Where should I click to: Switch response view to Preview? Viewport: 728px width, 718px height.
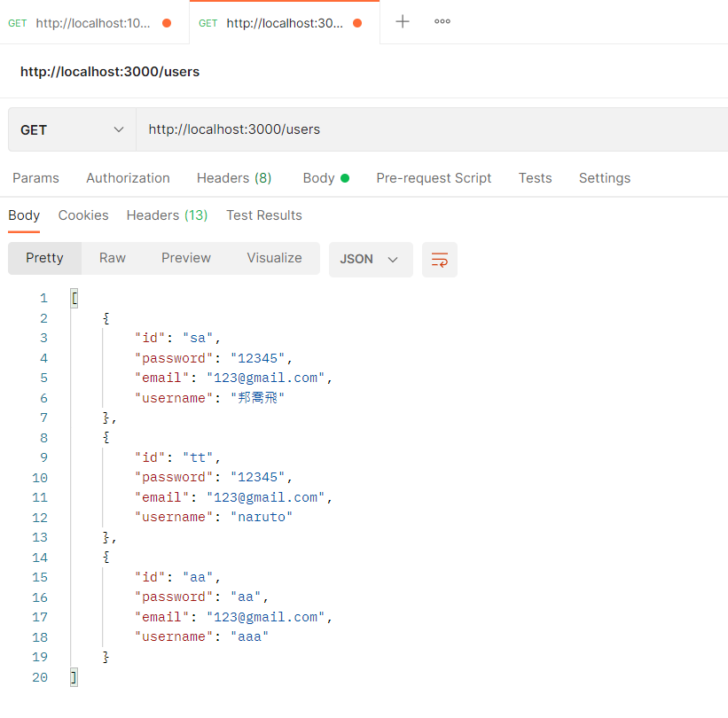[186, 258]
